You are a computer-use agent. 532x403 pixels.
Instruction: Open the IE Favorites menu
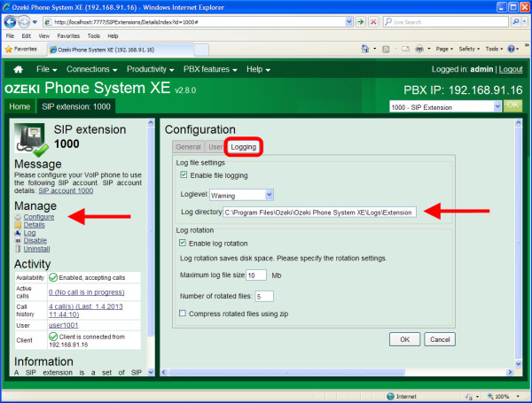coord(68,36)
